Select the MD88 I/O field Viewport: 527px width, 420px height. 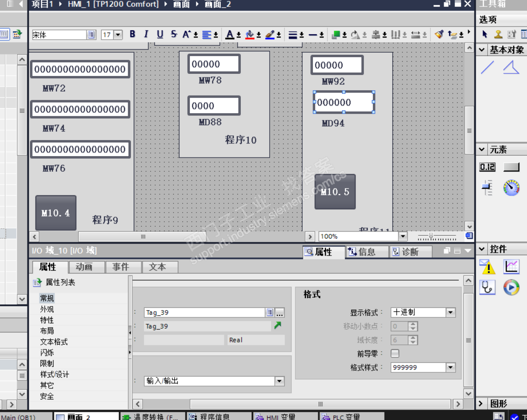pyautogui.click(x=214, y=106)
